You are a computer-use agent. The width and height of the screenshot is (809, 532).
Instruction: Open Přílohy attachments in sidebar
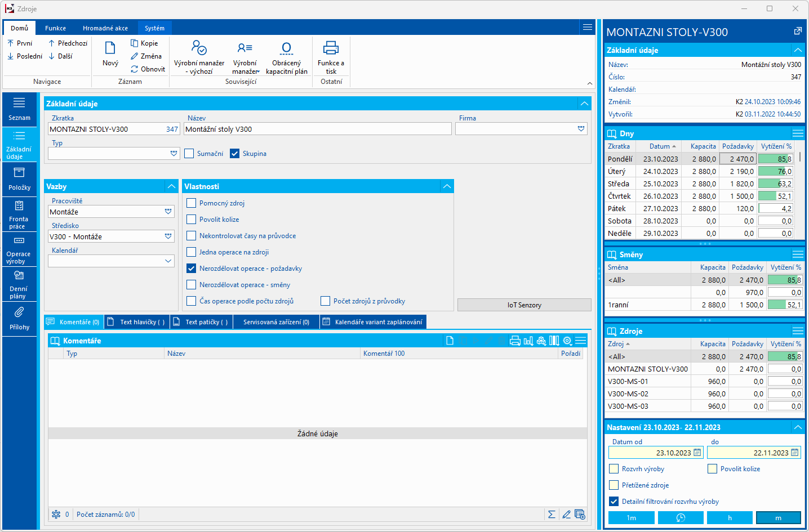[x=19, y=319]
